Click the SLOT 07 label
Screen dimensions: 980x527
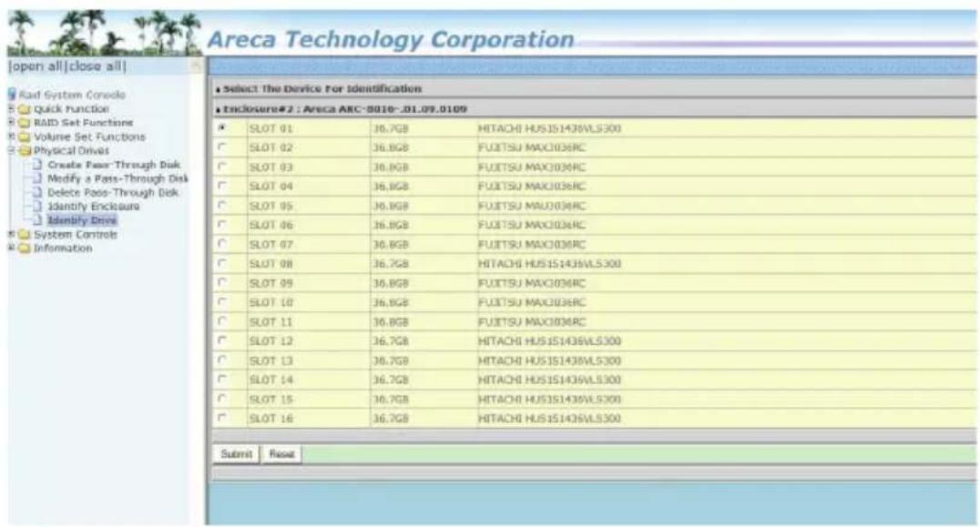tap(271, 244)
